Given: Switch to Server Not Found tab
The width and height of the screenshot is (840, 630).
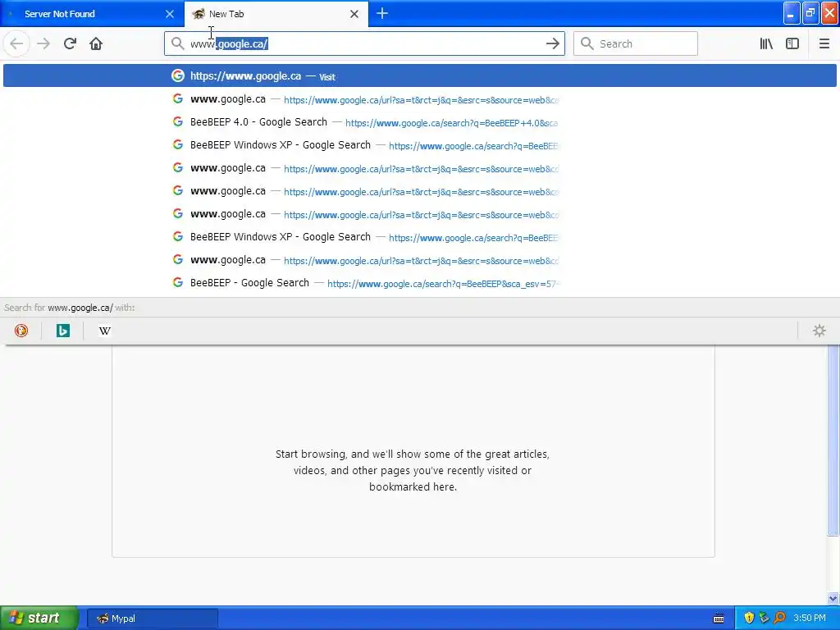Looking at the screenshot, I should 92,14.
